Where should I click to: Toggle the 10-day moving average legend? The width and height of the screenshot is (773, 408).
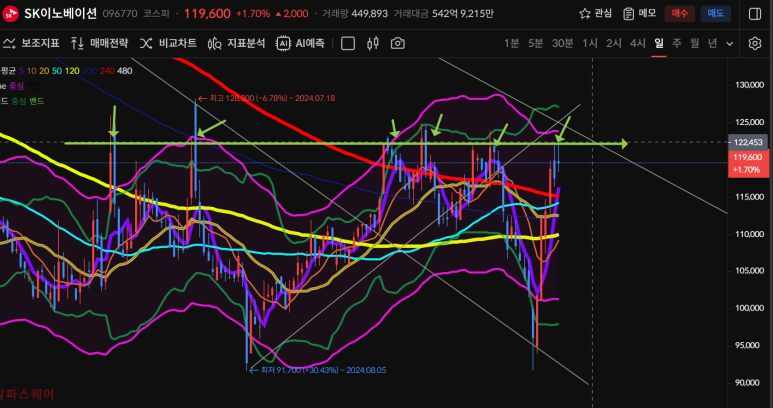tap(32, 71)
